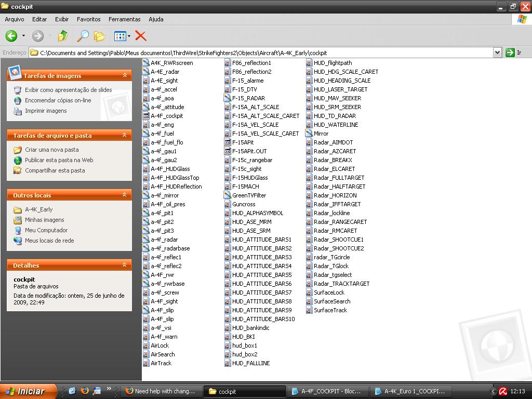Select the F-15_RADAR image icon
Viewport: 532px width, 399px height.
point(228,98)
